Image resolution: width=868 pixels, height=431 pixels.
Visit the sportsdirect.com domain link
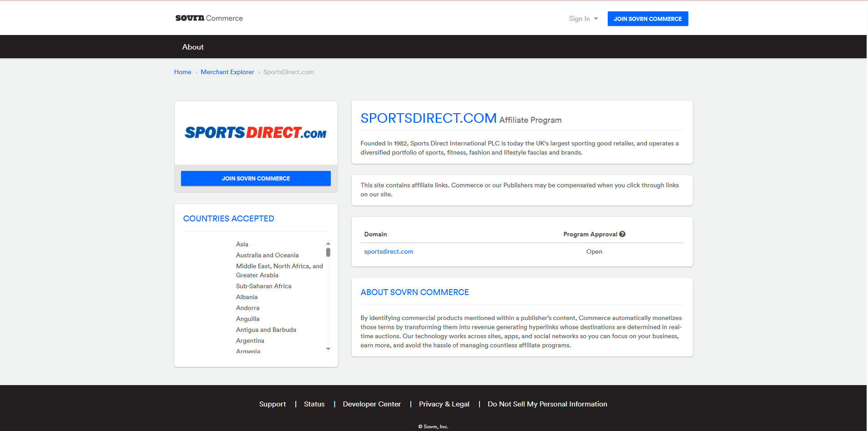(x=389, y=251)
